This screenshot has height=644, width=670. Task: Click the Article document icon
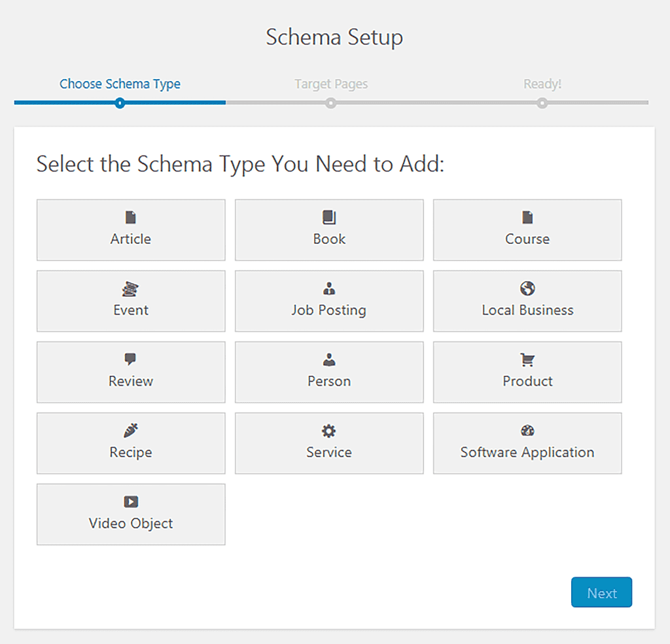click(x=131, y=217)
